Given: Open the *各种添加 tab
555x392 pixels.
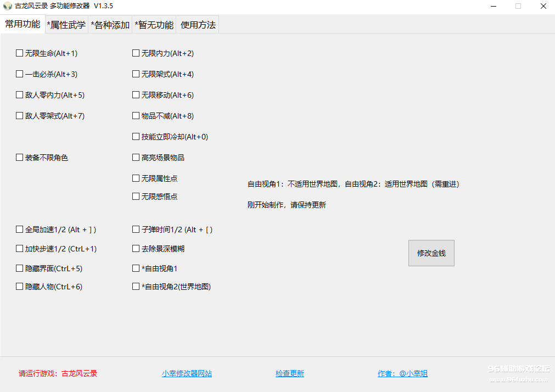Looking at the screenshot, I should pyautogui.click(x=110, y=25).
